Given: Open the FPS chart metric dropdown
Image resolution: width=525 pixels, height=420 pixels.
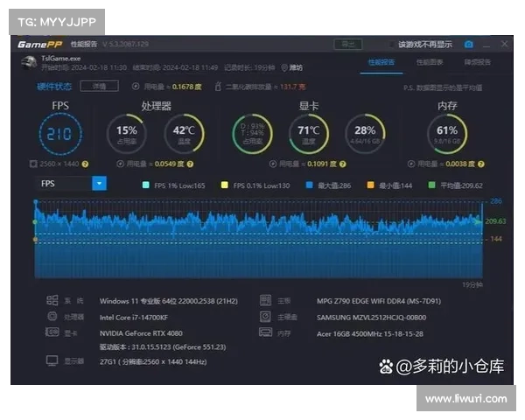Looking at the screenshot, I should (99, 184).
